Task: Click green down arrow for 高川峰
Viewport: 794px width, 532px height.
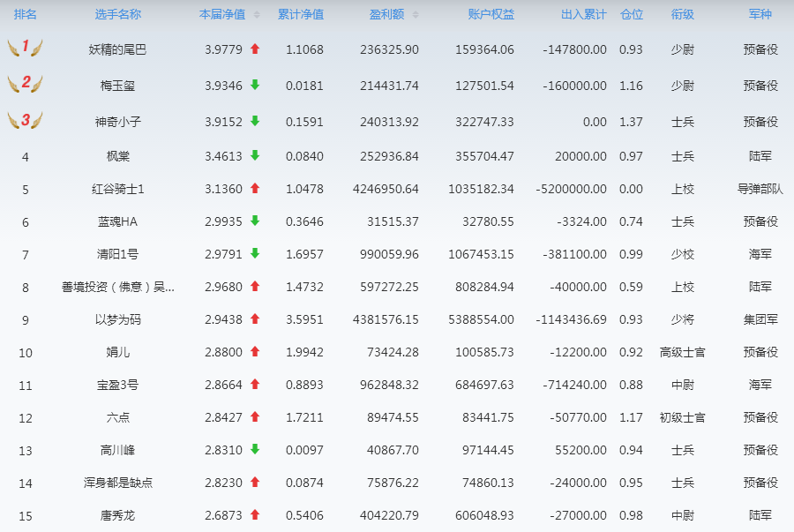Action: [x=255, y=449]
